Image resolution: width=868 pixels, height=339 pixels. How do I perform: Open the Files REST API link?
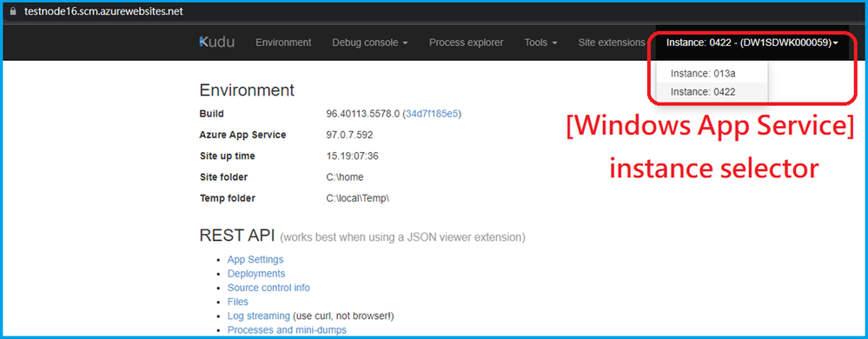(238, 302)
